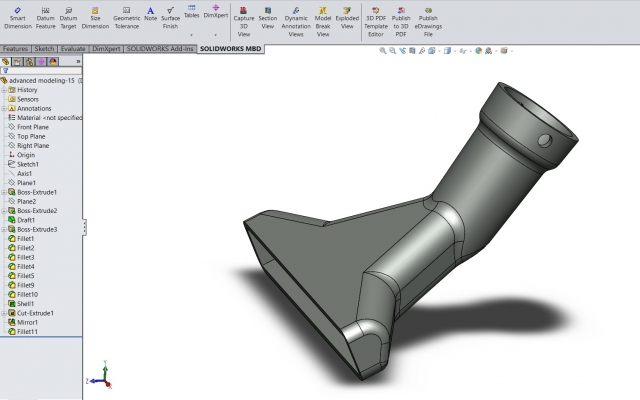Click Zoom to Fit in view toolbar

click(x=383, y=51)
